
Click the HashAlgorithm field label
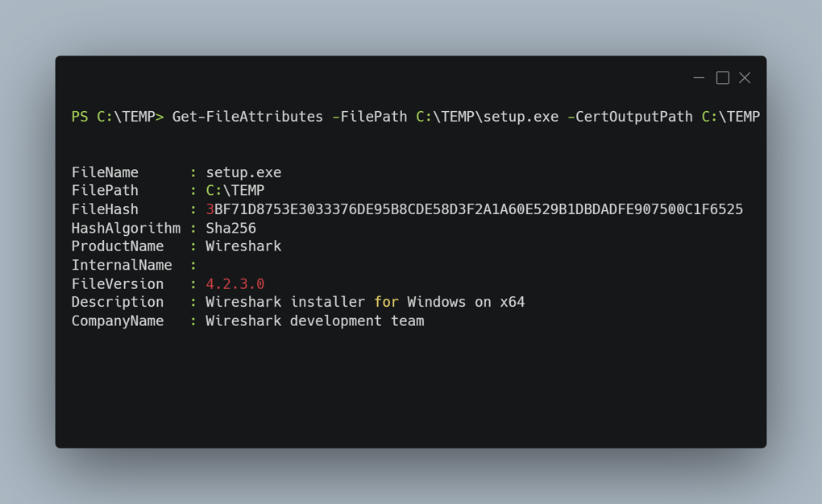click(126, 229)
